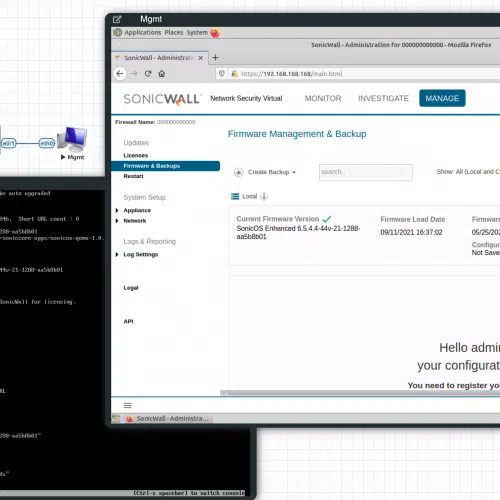The width and height of the screenshot is (500, 500).
Task: Toggle the hamburger menu at sidebar bottom
Action: tap(127, 405)
